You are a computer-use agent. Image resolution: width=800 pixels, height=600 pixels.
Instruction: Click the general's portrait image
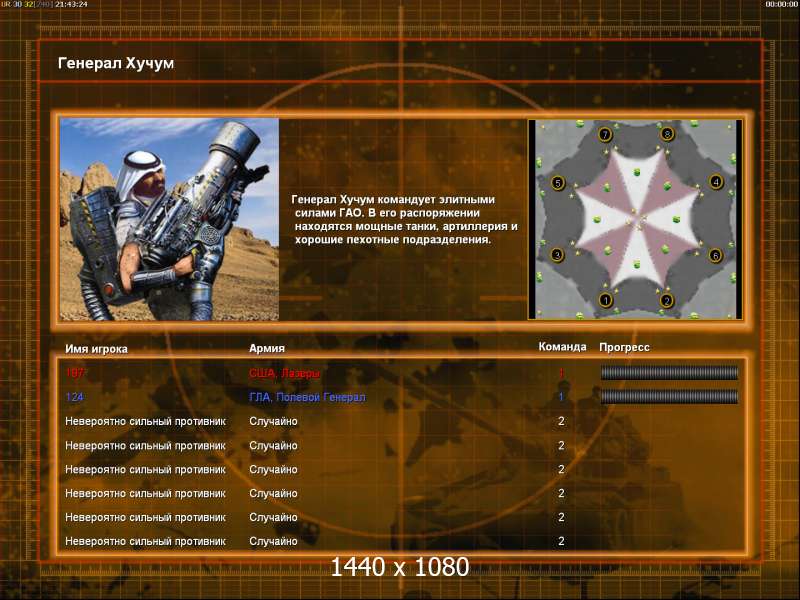tap(169, 218)
